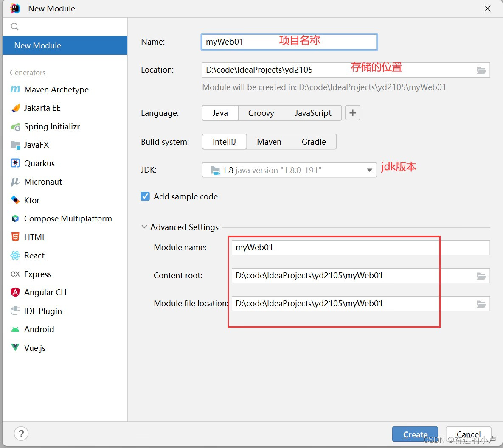Browse folder for Module file location

(x=481, y=304)
